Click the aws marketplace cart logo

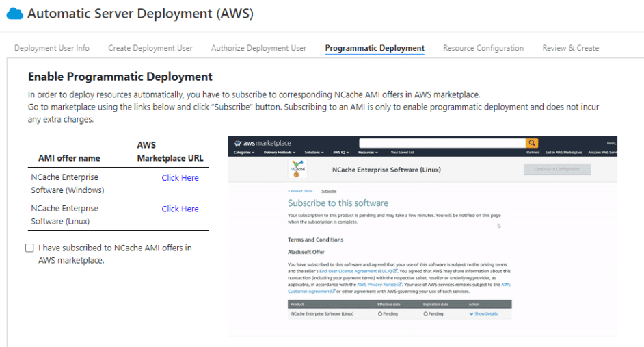263,143
